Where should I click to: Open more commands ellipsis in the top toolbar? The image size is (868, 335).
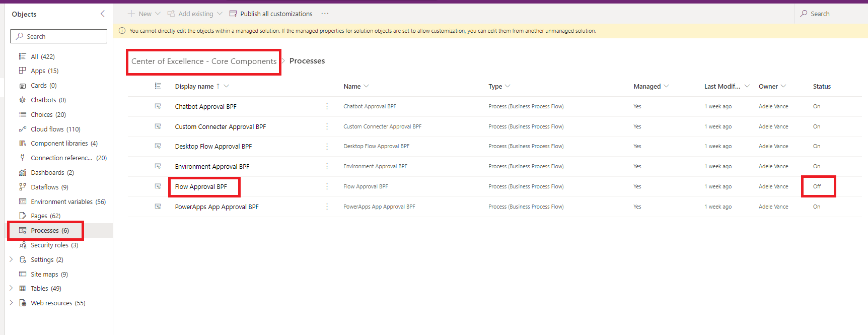pos(325,14)
